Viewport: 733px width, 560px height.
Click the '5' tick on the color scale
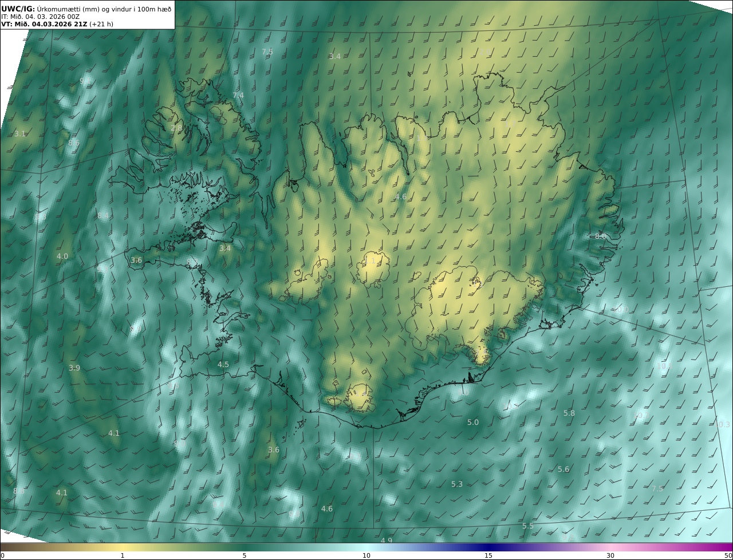(245, 555)
